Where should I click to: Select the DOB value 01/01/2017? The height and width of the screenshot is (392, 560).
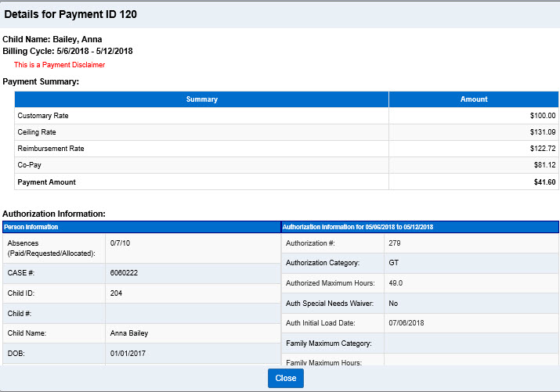[x=128, y=353]
